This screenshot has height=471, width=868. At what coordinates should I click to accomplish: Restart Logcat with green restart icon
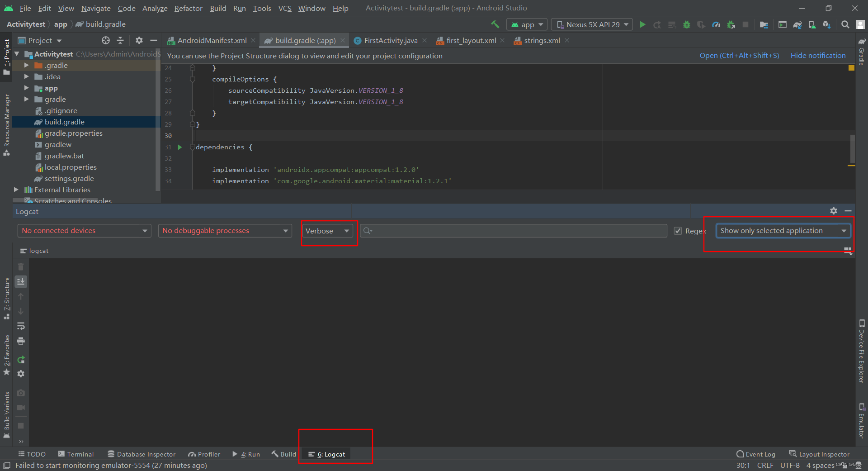tap(21, 360)
